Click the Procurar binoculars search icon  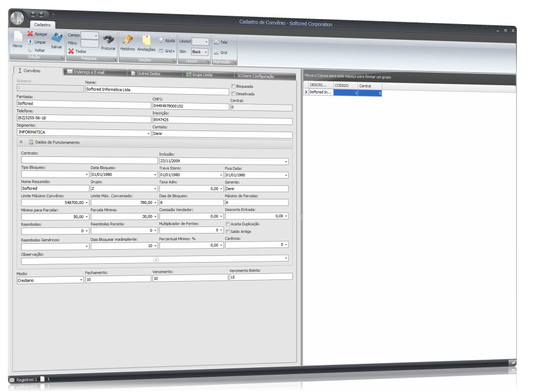[108, 40]
